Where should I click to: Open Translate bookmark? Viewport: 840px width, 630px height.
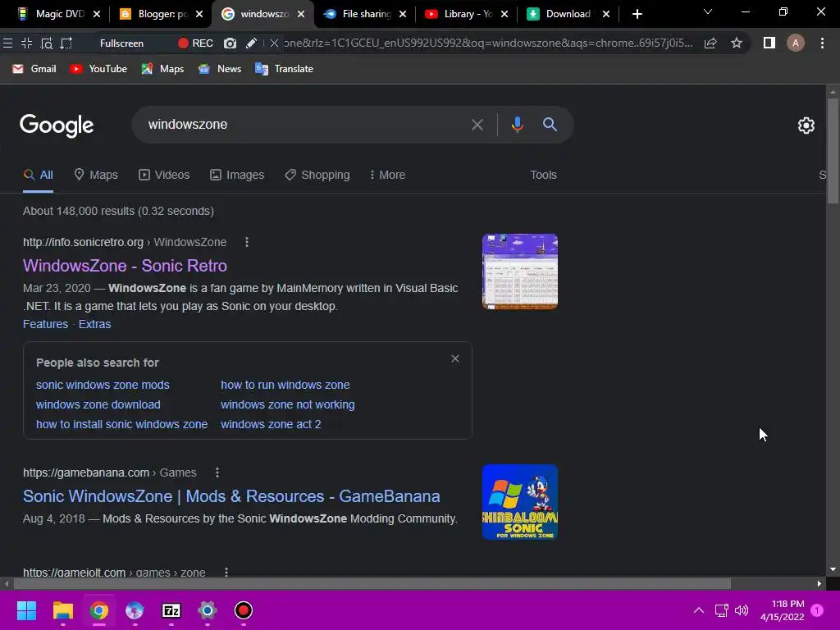285,69
